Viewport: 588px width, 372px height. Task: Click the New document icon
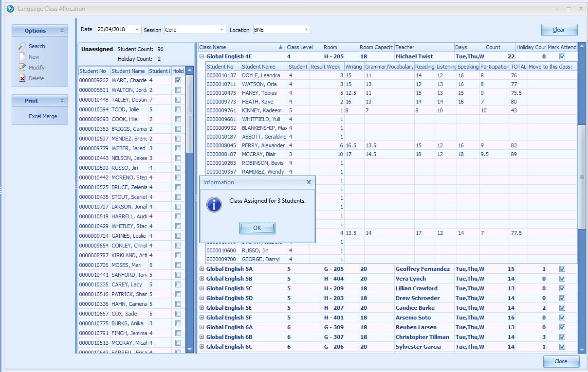click(x=22, y=57)
